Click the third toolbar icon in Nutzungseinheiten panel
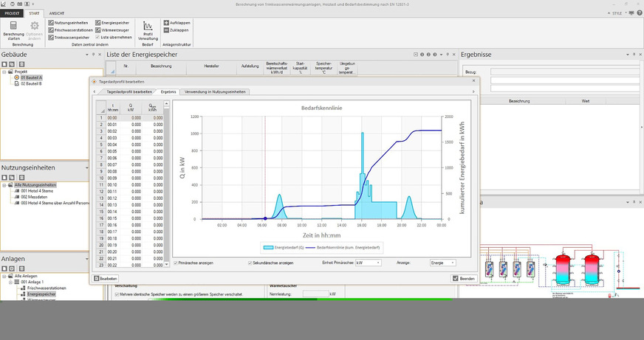644x340 pixels. click(21, 178)
